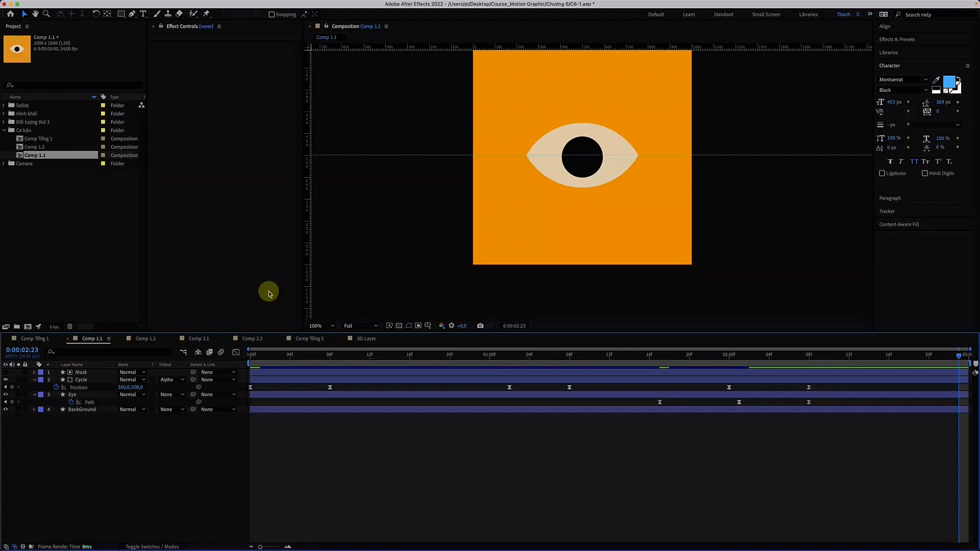Open the Graph Editor in timeline

(x=236, y=352)
